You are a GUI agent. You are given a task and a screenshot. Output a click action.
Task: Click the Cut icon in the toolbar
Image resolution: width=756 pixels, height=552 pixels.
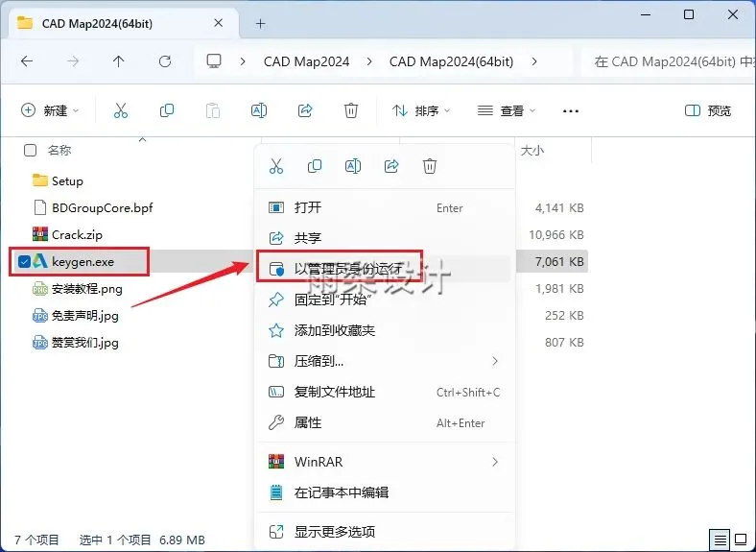[x=121, y=110]
